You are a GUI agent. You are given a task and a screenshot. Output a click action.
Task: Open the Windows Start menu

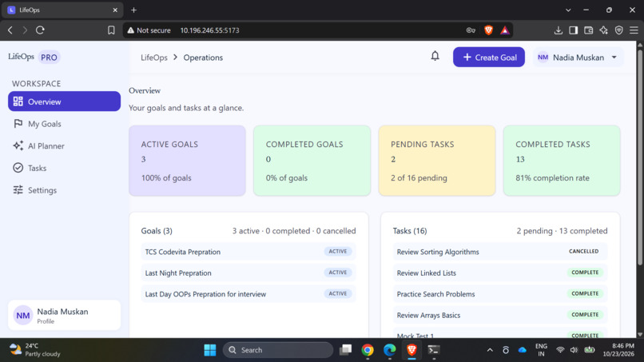point(210,350)
